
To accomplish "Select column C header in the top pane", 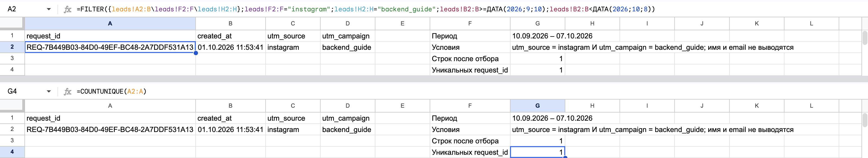I will point(293,24).
